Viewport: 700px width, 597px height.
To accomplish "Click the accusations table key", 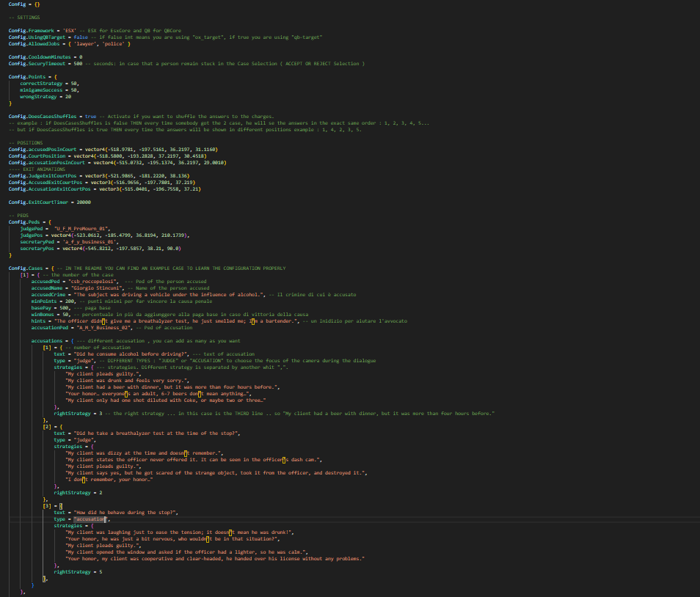I will tap(47, 341).
